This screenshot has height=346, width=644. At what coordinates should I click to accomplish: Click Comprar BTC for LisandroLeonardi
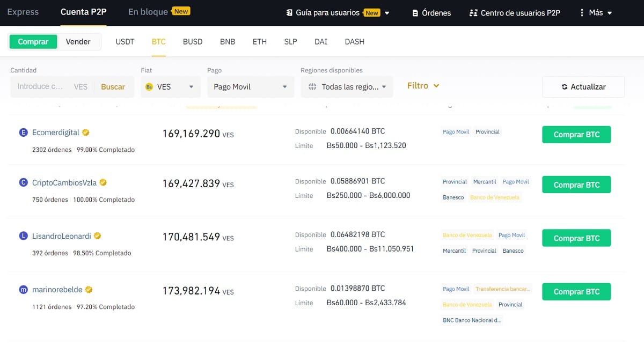click(x=576, y=238)
